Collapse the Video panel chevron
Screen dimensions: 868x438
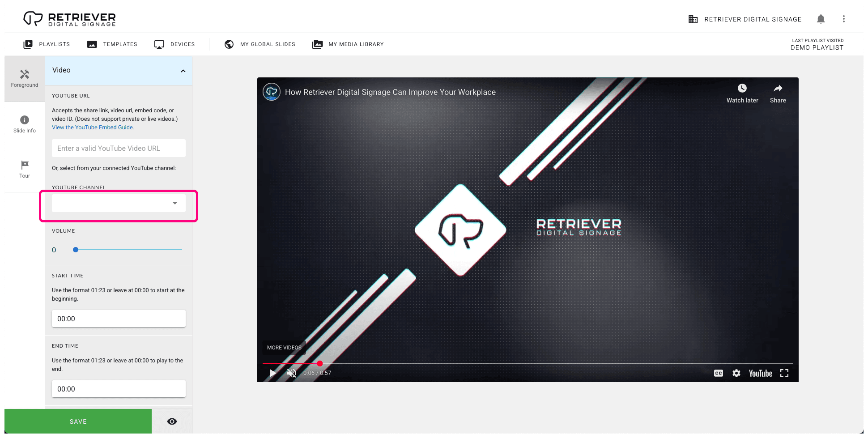point(183,71)
